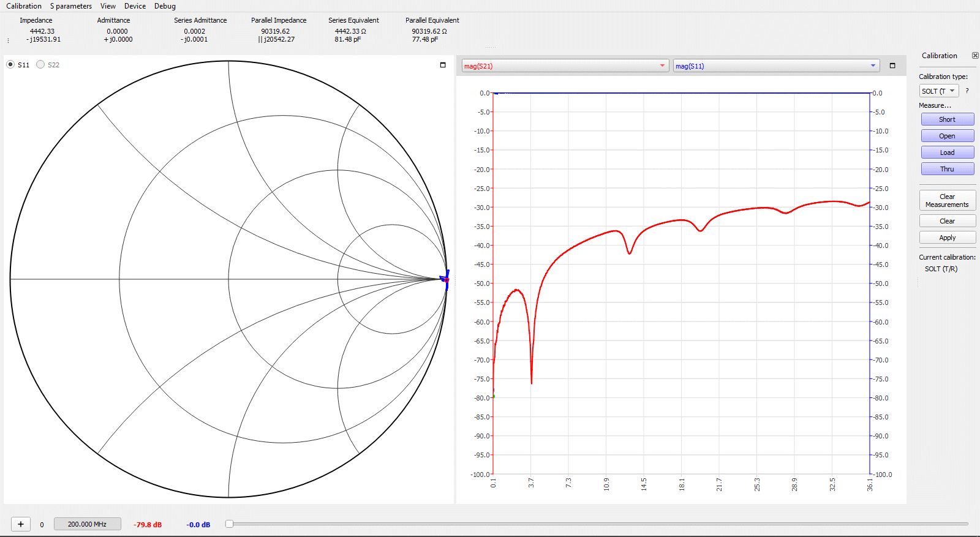Image resolution: width=980 pixels, height=537 pixels.
Task: Open the mag(S21) trace dropdown
Action: click(x=564, y=66)
